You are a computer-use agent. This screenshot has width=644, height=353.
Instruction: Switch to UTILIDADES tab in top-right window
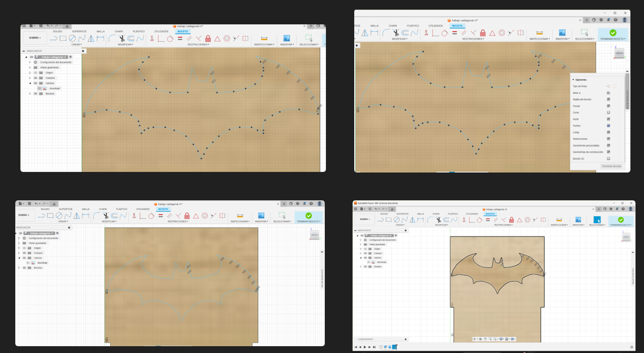(436, 25)
